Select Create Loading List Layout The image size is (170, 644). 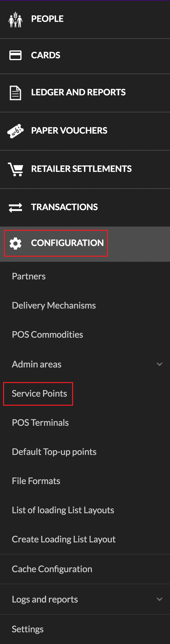pos(64,539)
